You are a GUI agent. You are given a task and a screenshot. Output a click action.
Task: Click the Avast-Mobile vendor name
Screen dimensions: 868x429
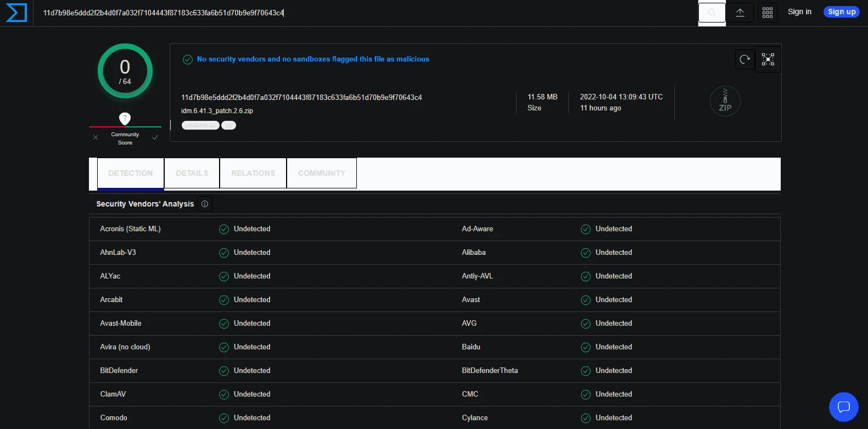[121, 324]
